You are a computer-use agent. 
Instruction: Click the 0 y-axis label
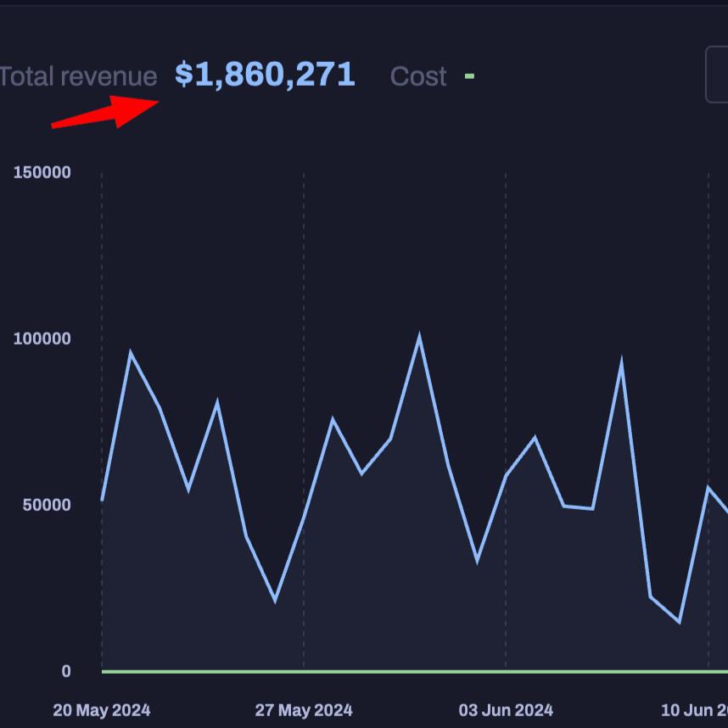65,671
